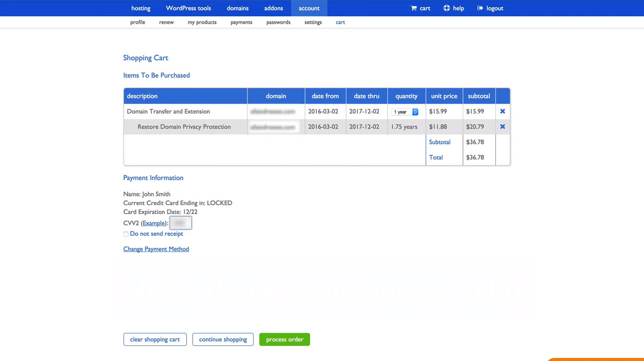Remove Domain Transfer and Extension item
Image resolution: width=644 pixels, height=361 pixels.
(502, 111)
